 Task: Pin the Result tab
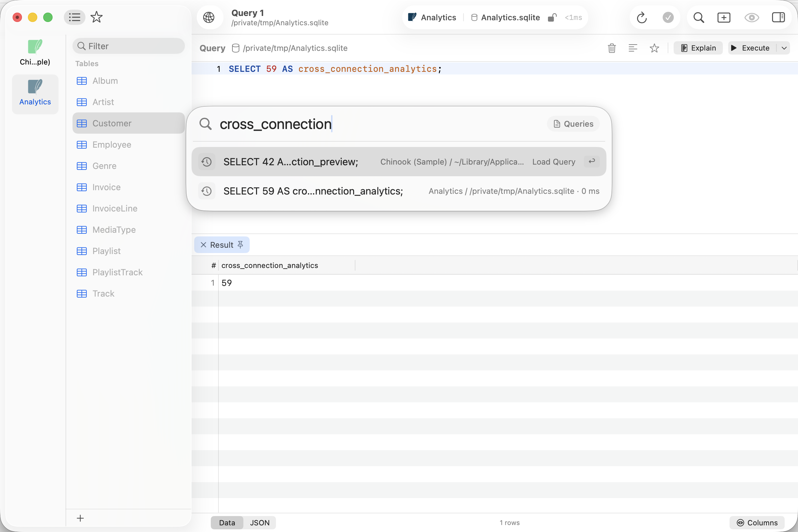point(240,245)
